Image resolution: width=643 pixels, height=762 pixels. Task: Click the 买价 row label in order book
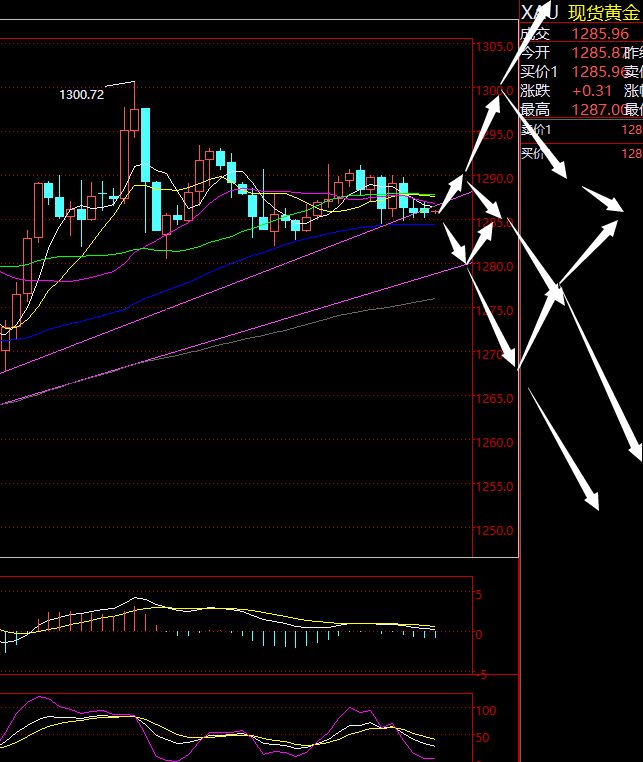(x=532, y=154)
